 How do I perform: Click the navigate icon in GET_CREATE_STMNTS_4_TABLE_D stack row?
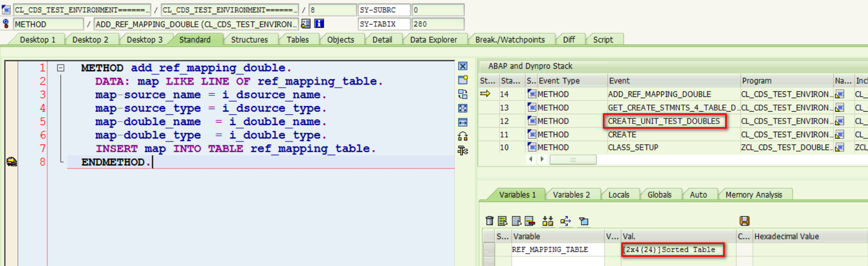(x=839, y=108)
